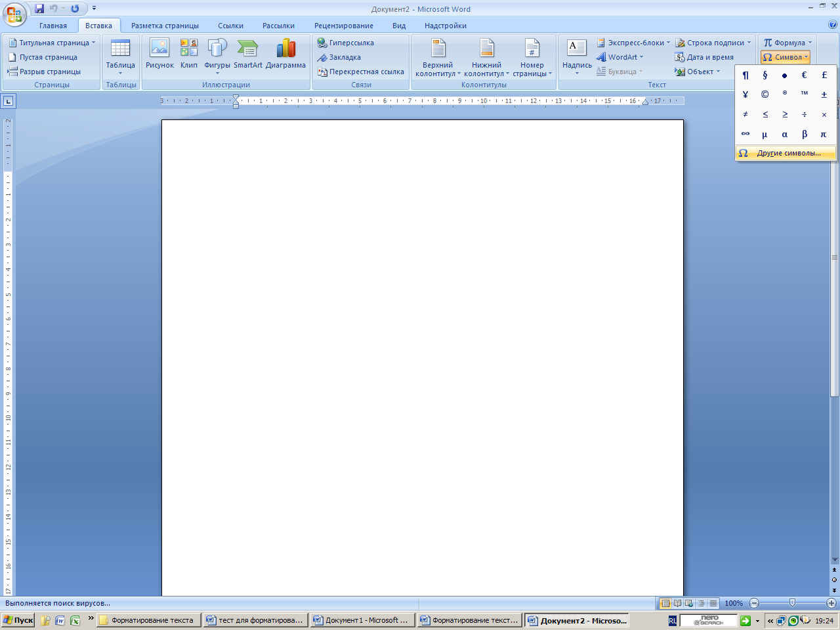
Task: Click Перекрестная ссылка button
Action: pyautogui.click(x=361, y=72)
